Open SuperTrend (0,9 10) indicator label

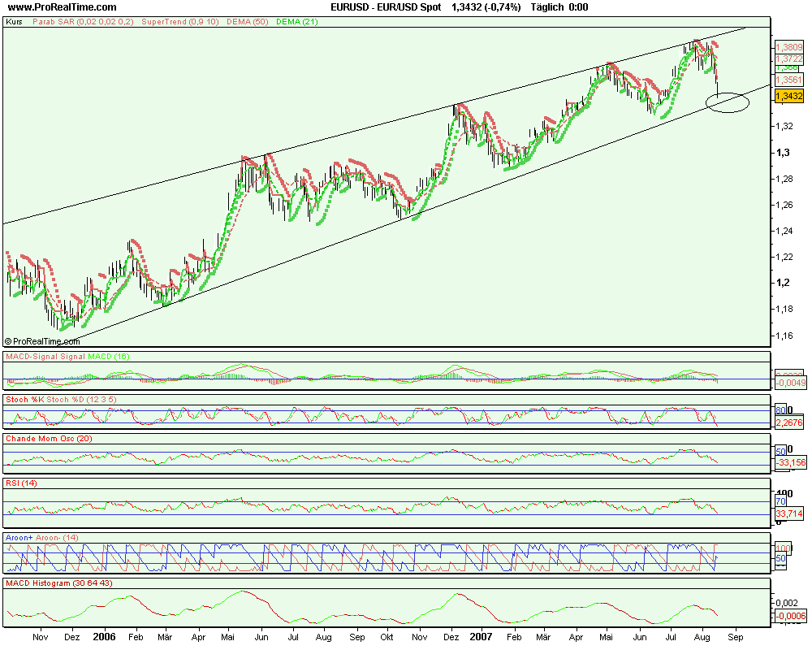179,22
